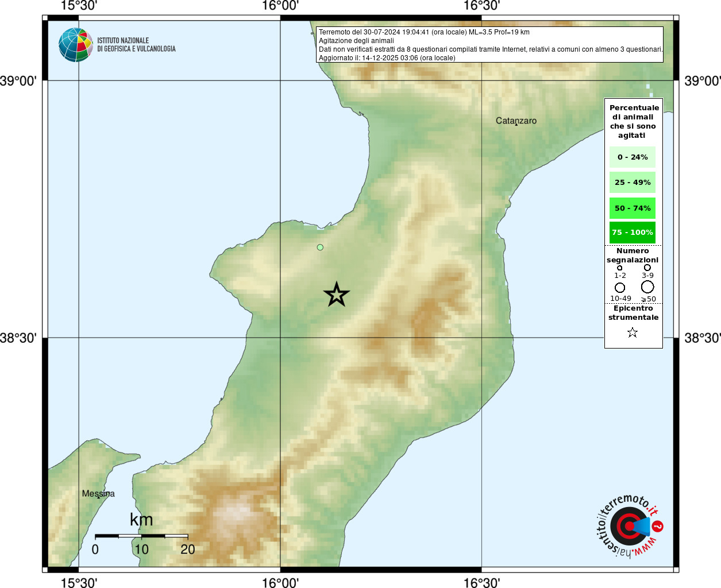The height and width of the screenshot is (588, 721).
Task: Click the 'Dati non verificati' info line
Action: [x=491, y=49]
